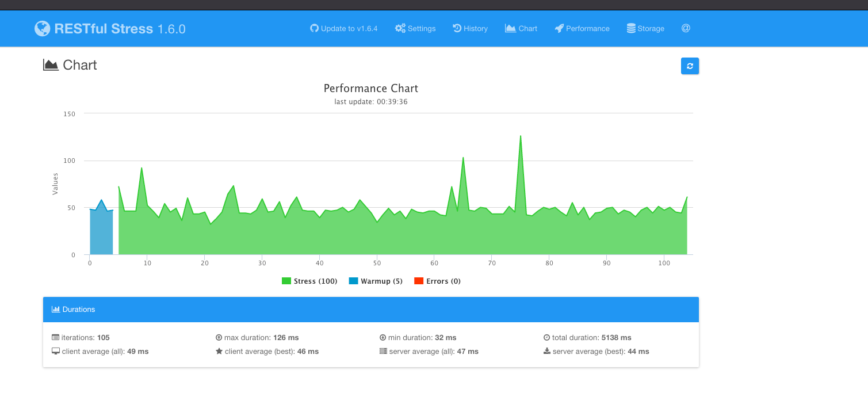This screenshot has height=408, width=868.
Task: Click the server average (all): 47 ms text
Action: tap(434, 352)
